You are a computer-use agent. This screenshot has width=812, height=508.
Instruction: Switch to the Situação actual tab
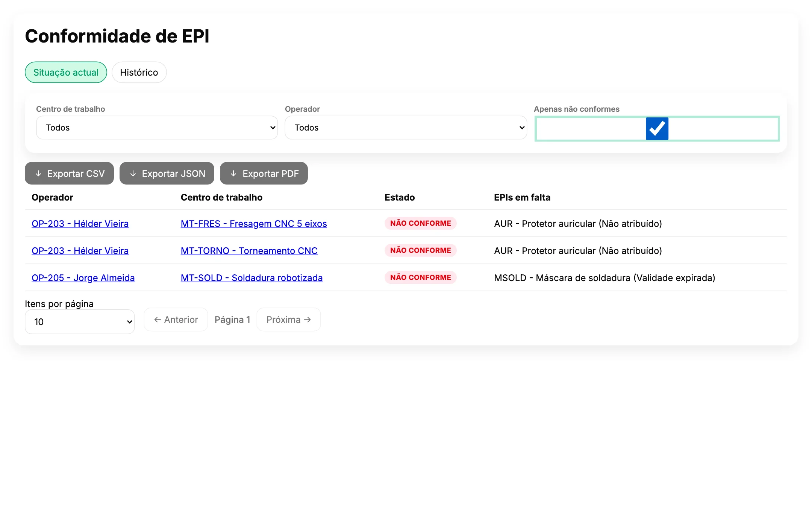[66, 72]
